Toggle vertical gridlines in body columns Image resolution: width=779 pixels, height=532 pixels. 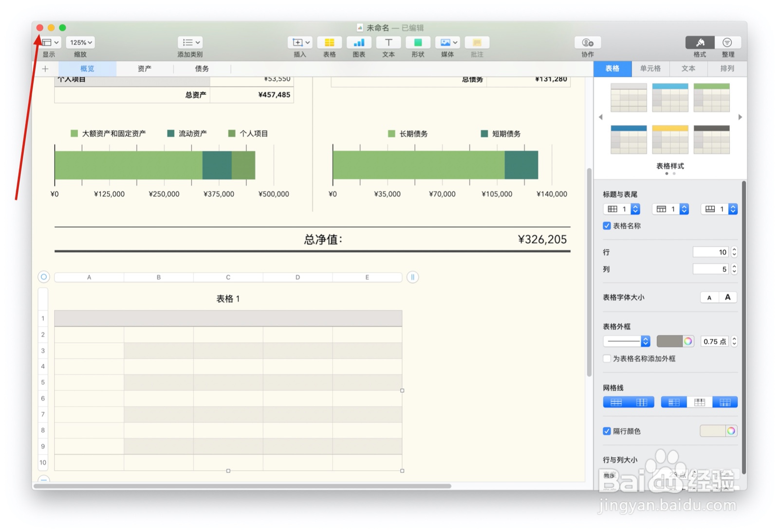click(x=642, y=402)
